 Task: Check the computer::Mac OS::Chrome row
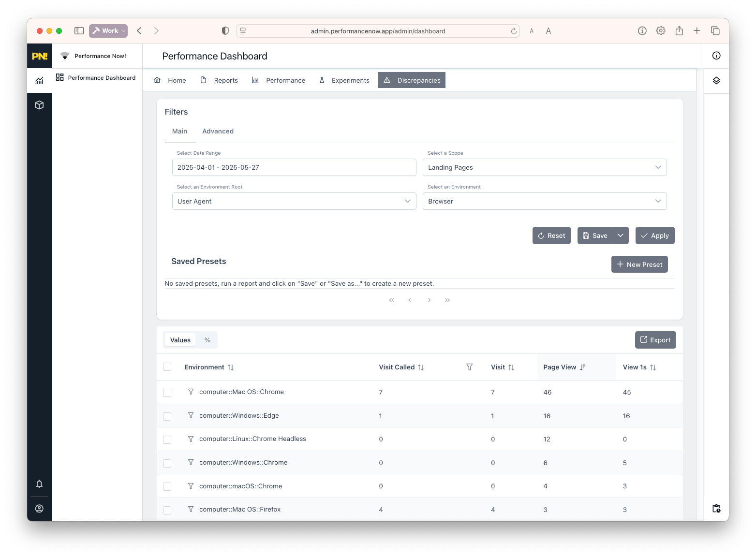pos(167,393)
